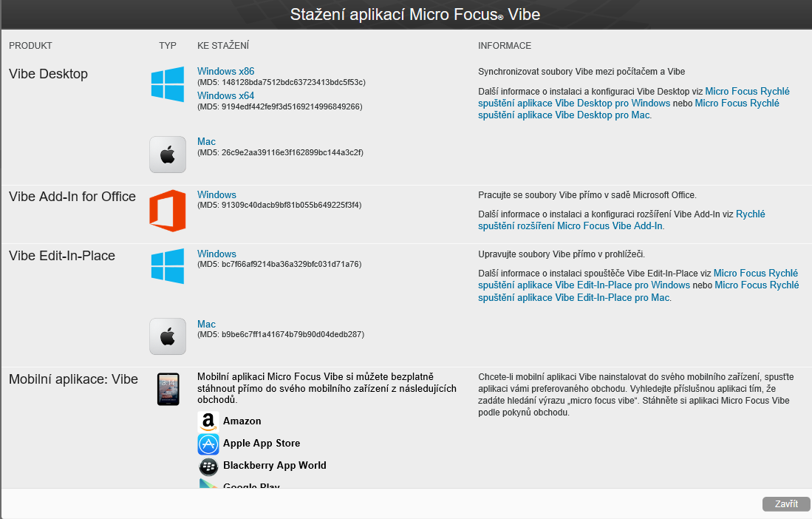
Task: Click the mobile device thumbnail image
Action: click(x=168, y=390)
